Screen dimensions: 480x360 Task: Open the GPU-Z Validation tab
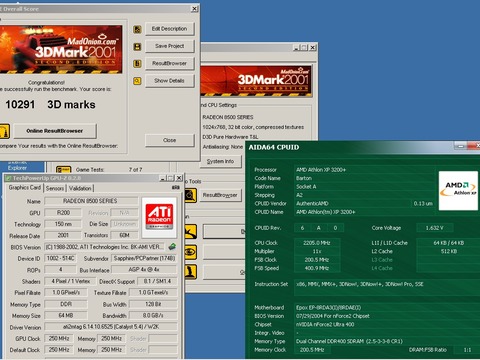[x=80, y=188]
